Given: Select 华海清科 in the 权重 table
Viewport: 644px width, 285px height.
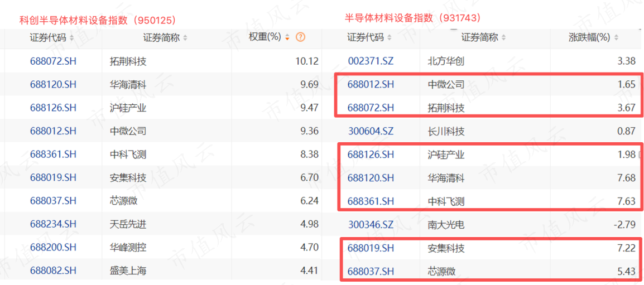Looking at the screenshot, I should click(x=128, y=85).
